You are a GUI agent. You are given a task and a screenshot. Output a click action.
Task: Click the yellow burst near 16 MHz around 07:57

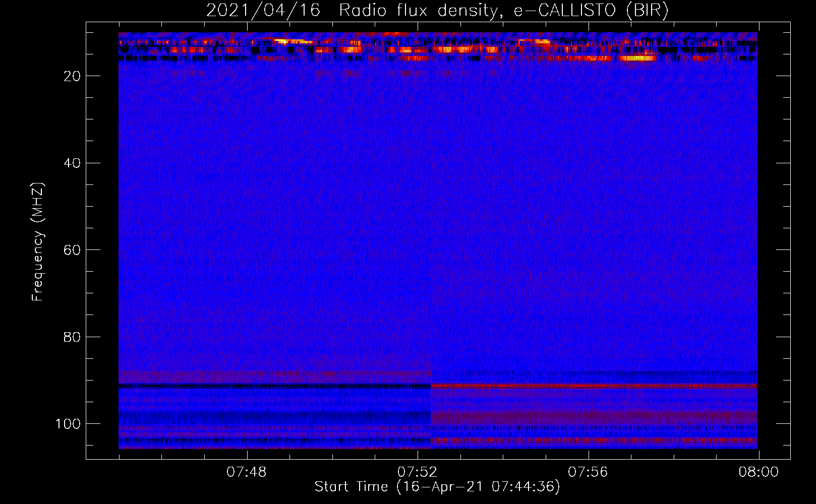point(638,58)
